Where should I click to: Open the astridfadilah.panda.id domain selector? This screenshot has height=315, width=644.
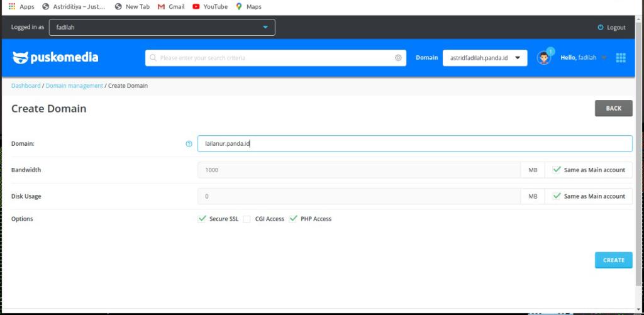pyautogui.click(x=484, y=58)
